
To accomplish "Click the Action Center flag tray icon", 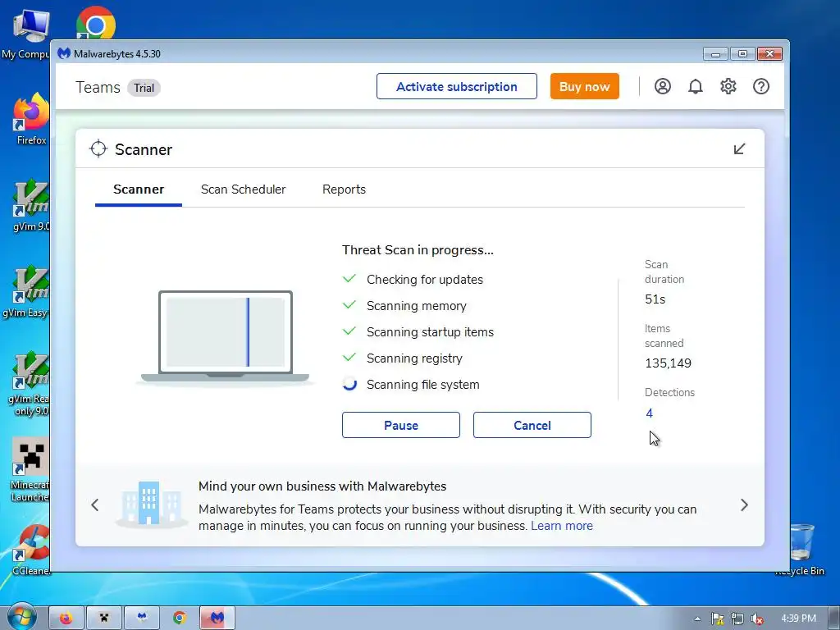I will click(717, 619).
